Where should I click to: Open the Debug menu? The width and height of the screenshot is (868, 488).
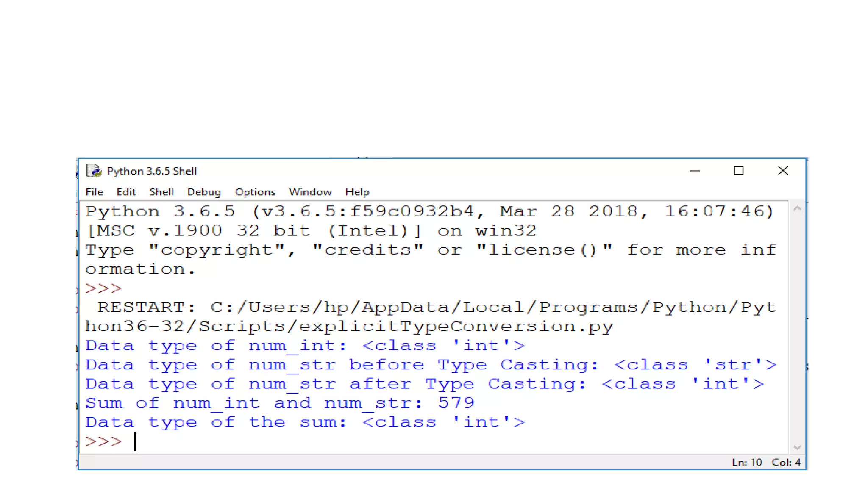[x=204, y=192]
